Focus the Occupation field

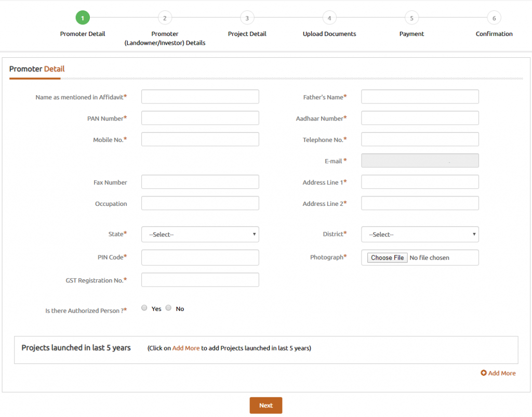[x=200, y=203]
